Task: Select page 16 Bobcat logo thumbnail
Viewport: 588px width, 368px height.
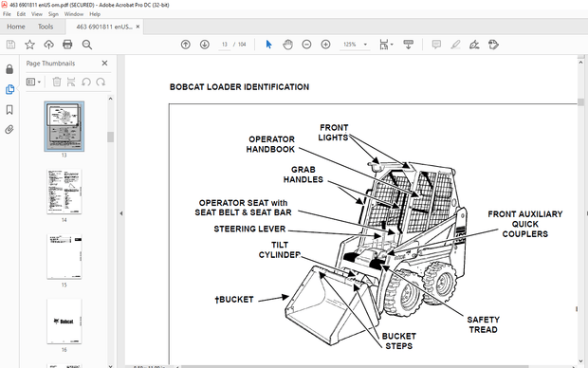Action: coord(64,322)
